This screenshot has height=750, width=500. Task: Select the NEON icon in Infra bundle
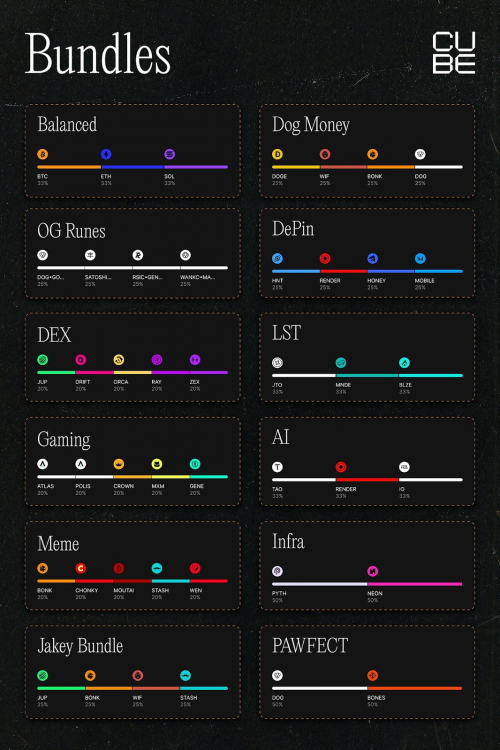[373, 571]
